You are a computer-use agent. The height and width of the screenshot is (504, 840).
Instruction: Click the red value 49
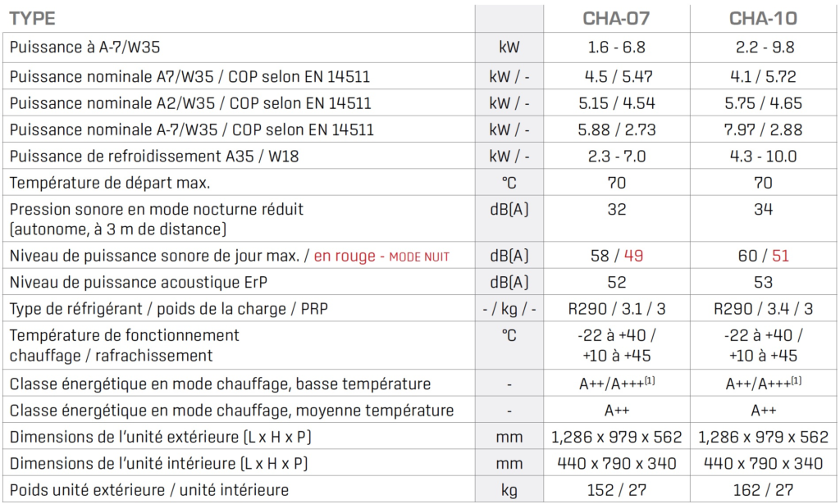[633, 257]
